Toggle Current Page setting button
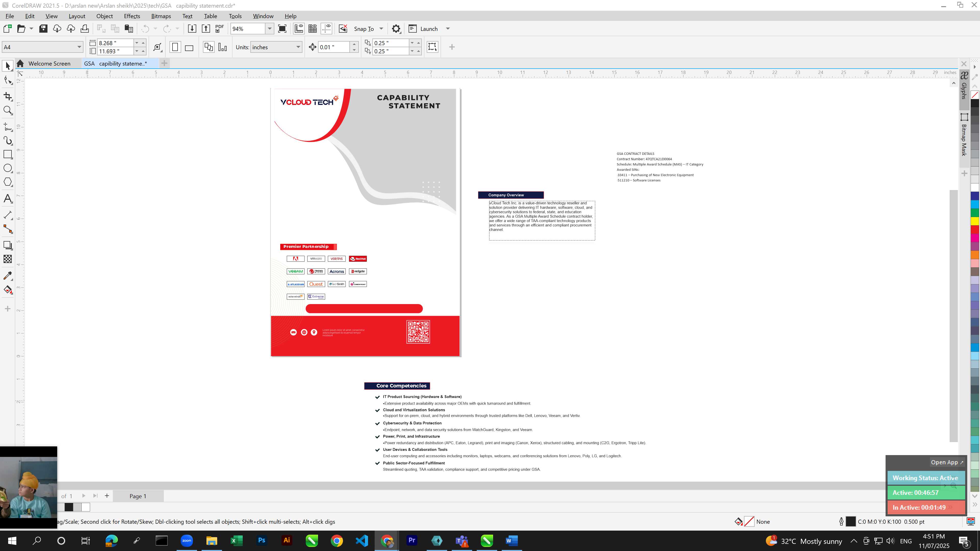Screen dimensions: 980x551 223,47
